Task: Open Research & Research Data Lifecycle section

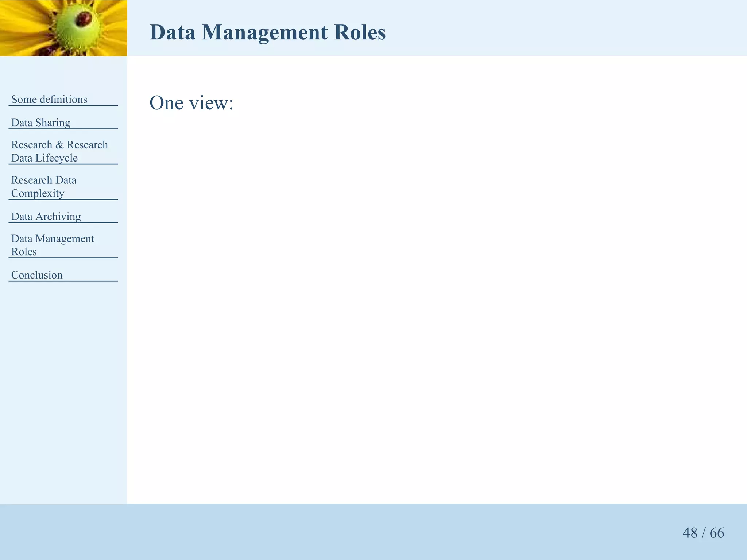Action: 59,151
